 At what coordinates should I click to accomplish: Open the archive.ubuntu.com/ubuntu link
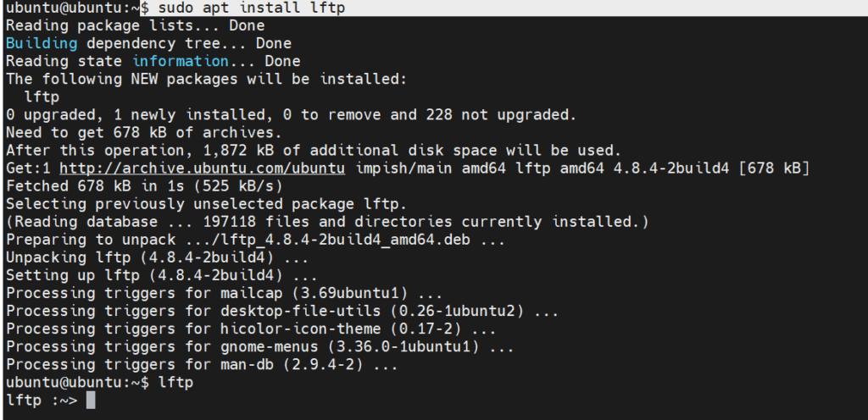(202, 169)
